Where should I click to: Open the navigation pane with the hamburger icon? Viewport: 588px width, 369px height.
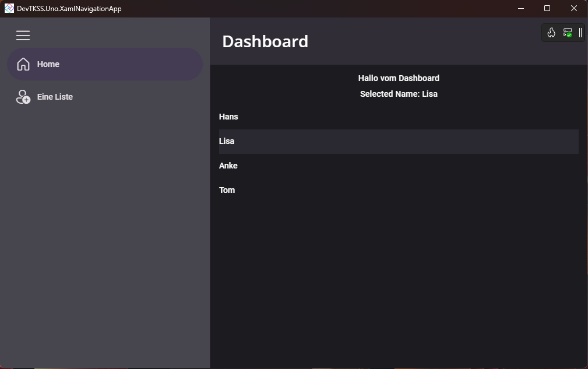[23, 35]
